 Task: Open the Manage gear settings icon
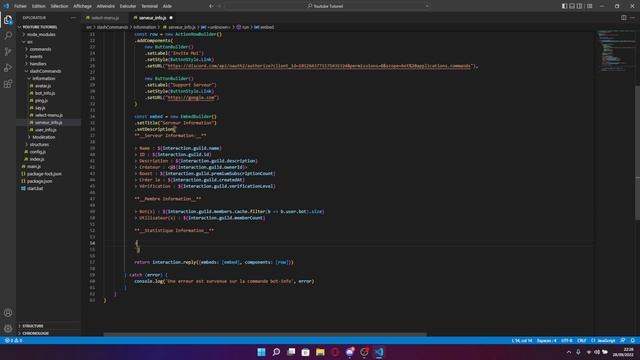8,328
